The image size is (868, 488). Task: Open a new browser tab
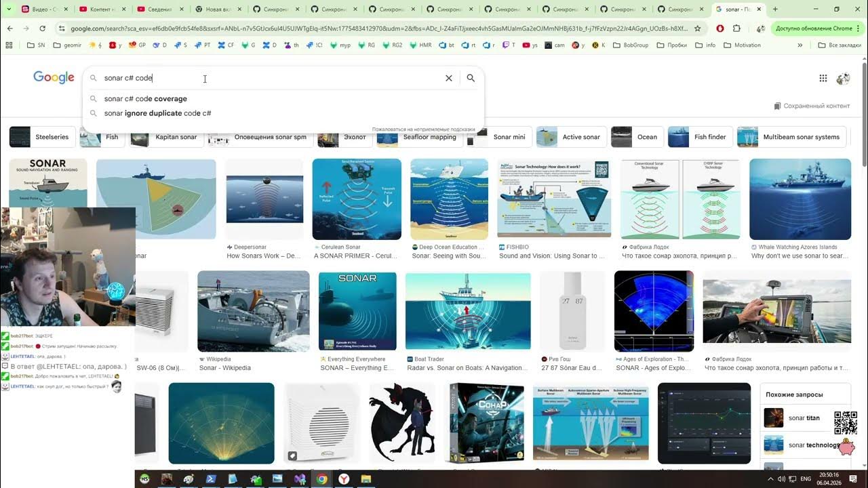click(775, 9)
